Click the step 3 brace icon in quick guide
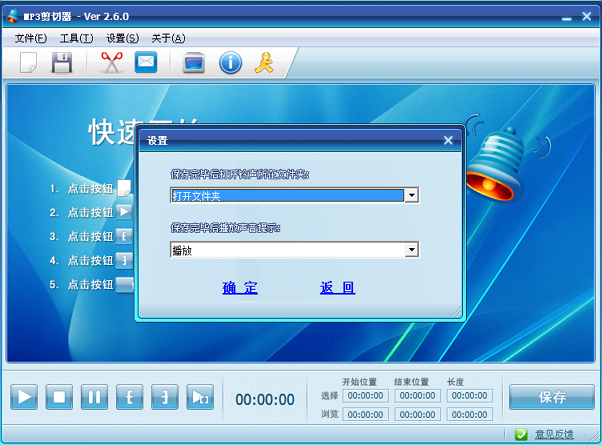 (x=124, y=236)
